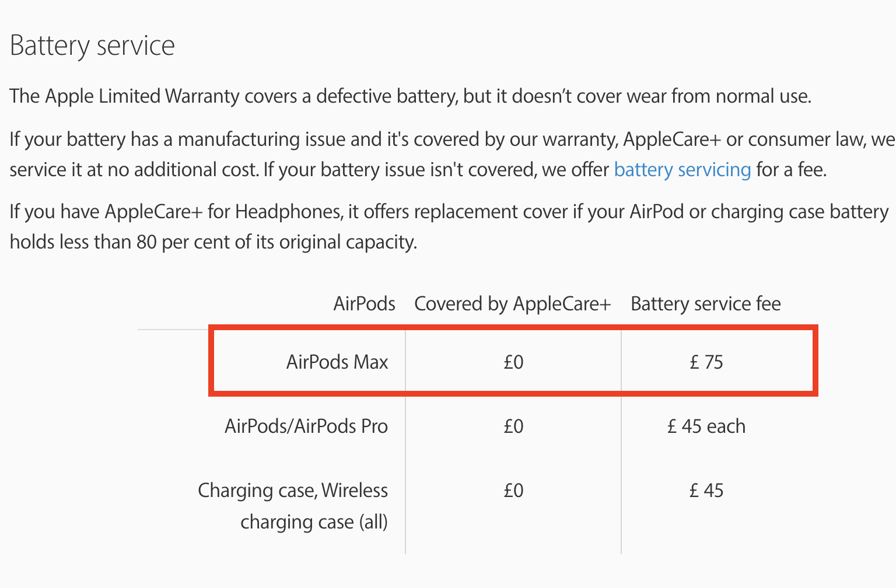Click the red highlighted AirPods Max row
Viewport: 896px width, 588px height.
point(513,360)
